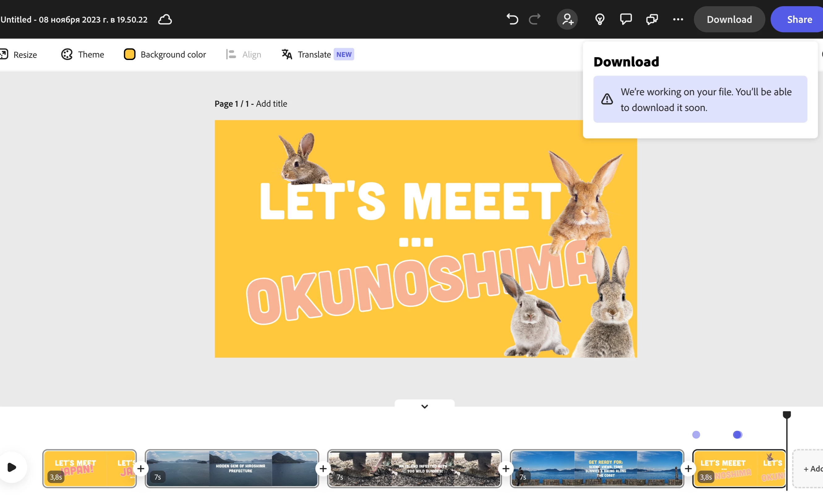Click the darker purple animation marker dot

tap(737, 434)
